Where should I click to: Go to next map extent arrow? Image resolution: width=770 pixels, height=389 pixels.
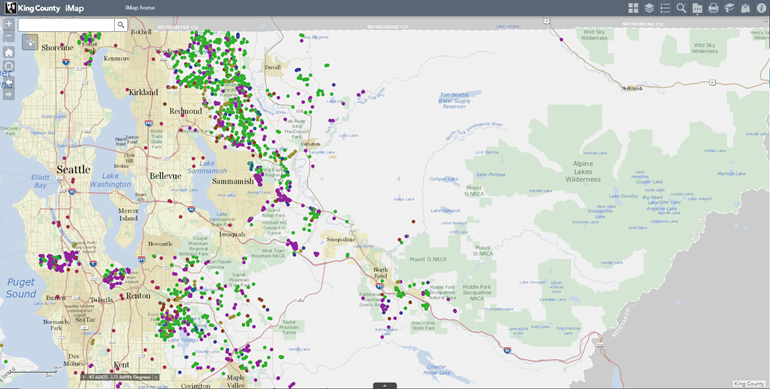click(9, 94)
